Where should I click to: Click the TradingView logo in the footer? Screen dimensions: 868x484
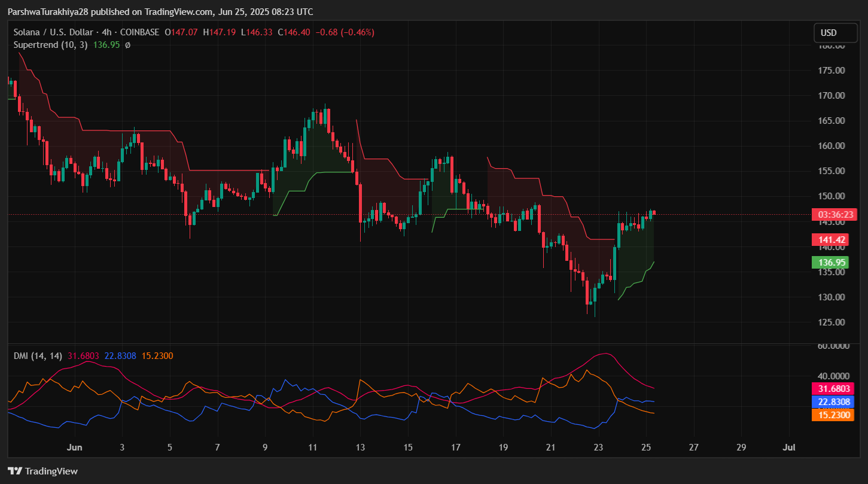(x=42, y=471)
